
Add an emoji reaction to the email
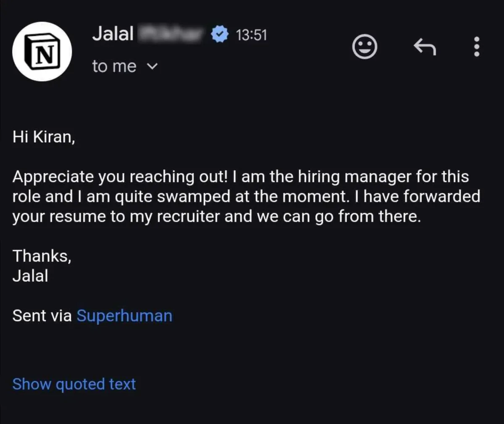point(364,47)
